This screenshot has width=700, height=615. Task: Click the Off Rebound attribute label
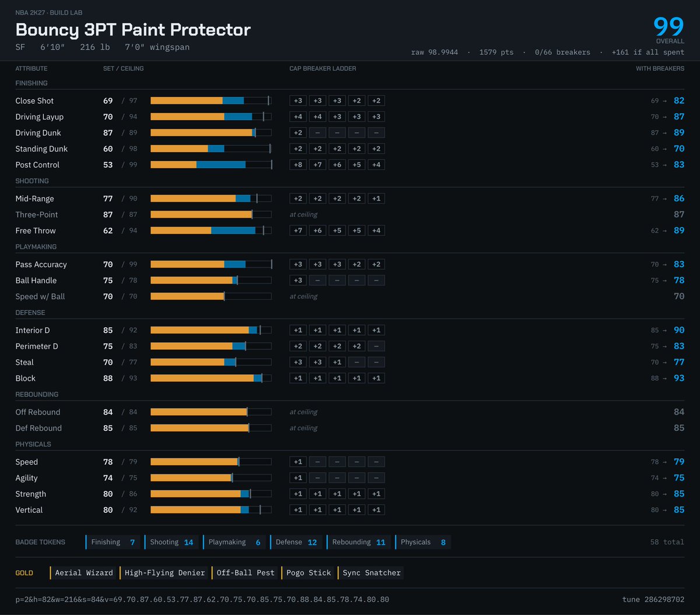coord(38,412)
